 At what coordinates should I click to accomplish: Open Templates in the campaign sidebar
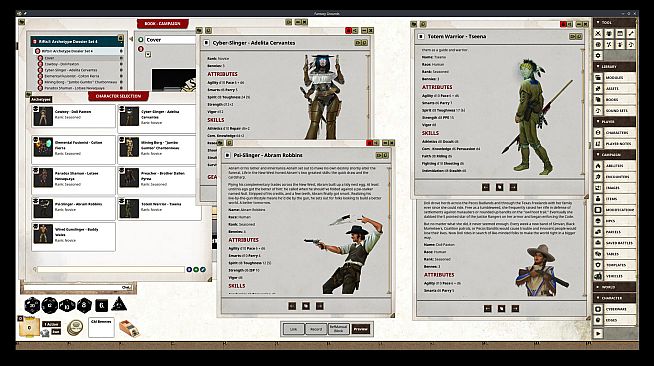(615, 265)
